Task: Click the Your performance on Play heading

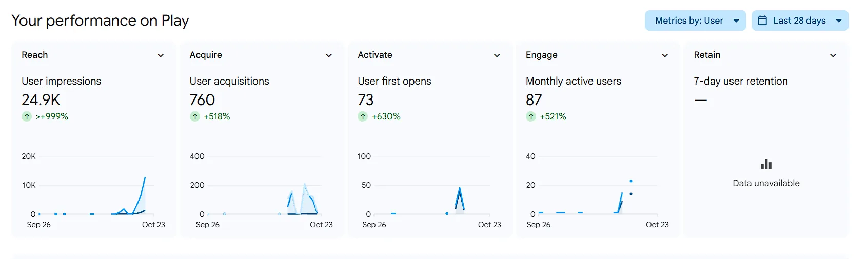Action: coord(100,21)
